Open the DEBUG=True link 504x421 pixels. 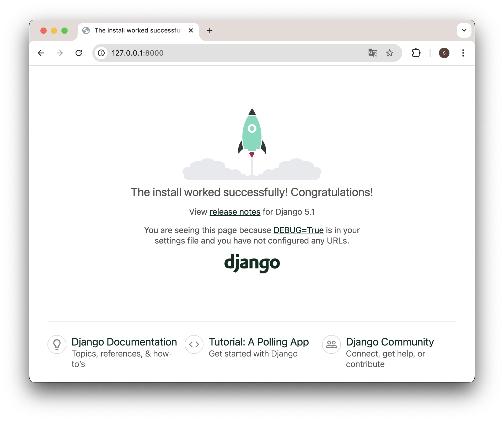(298, 230)
